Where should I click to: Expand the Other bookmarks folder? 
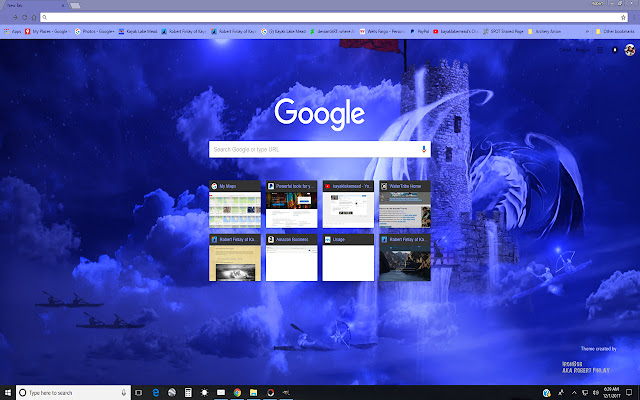tap(615, 31)
